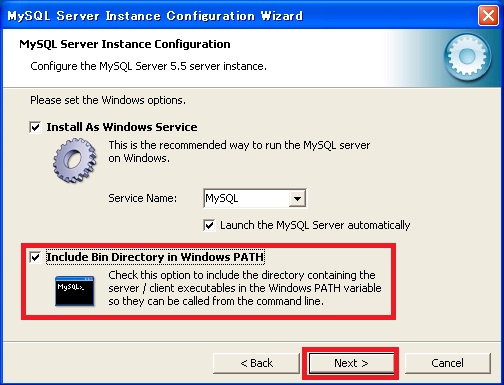504x385 pixels.
Task: Click 'Please set the Windows options.' text
Action: point(108,100)
